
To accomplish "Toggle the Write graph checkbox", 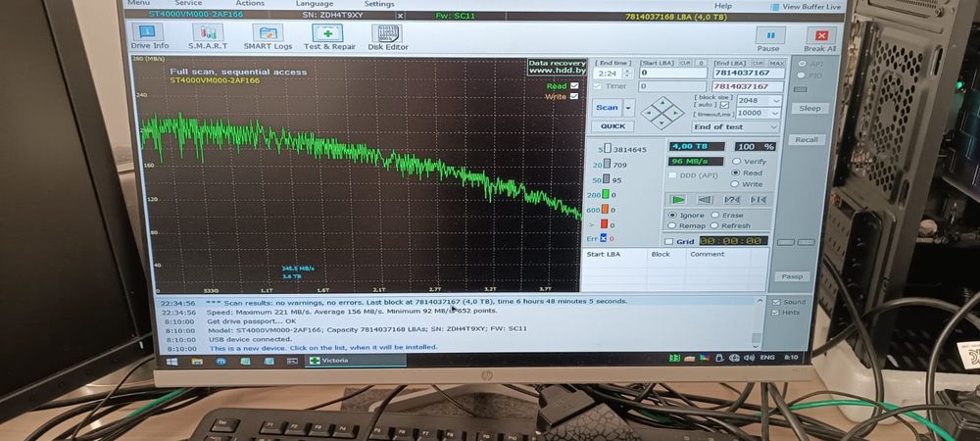I will (x=574, y=96).
